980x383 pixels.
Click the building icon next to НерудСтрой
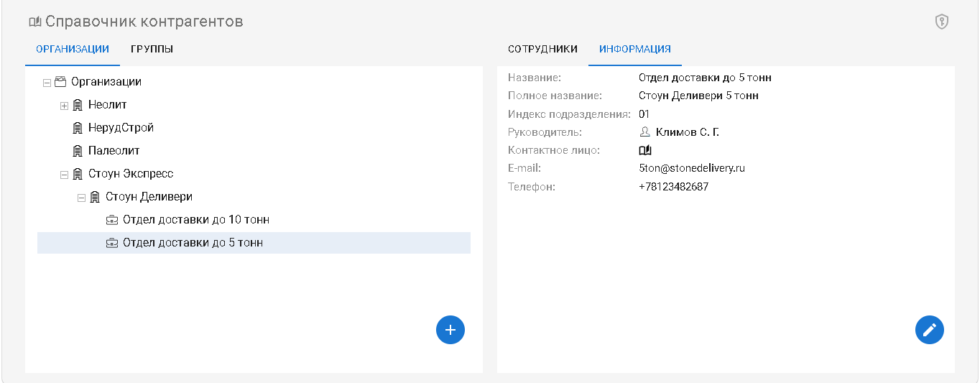[x=78, y=128]
